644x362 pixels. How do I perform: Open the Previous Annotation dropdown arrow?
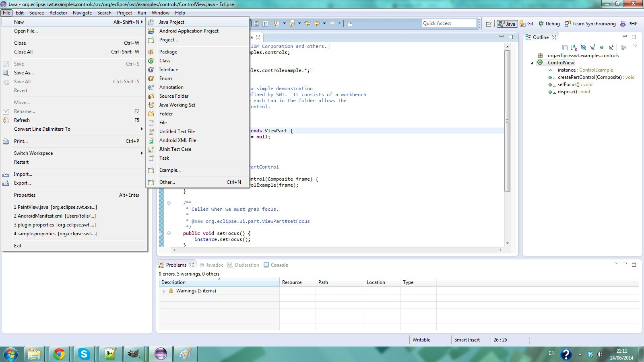299,23
